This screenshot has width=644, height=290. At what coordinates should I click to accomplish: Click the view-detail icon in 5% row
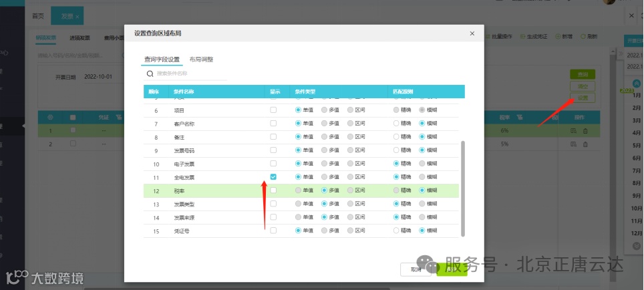[x=573, y=144]
